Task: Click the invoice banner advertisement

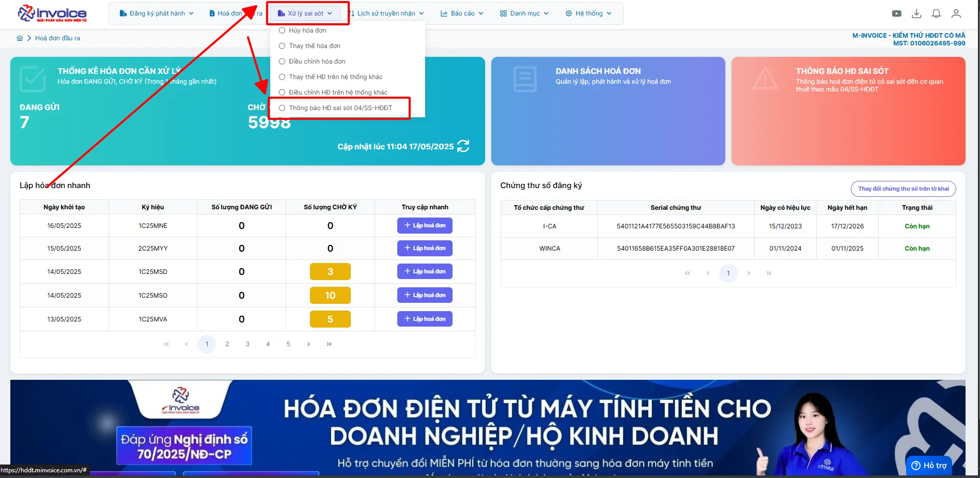Action: [488, 428]
